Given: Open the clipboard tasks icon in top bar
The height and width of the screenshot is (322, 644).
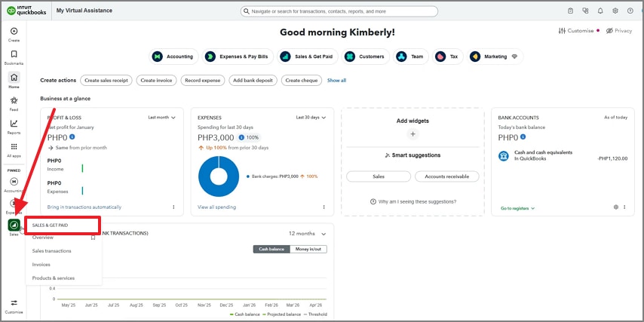Looking at the screenshot, I should (571, 11).
